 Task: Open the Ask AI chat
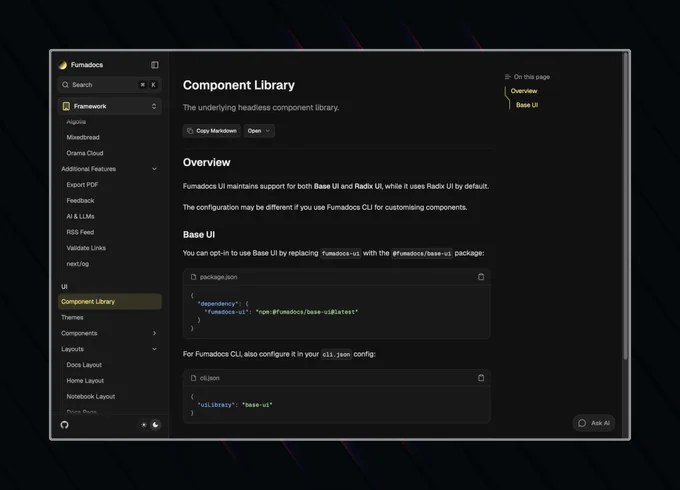click(x=594, y=423)
